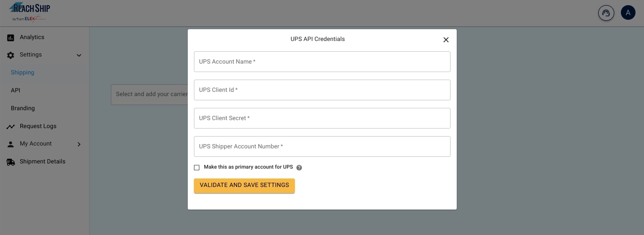The height and width of the screenshot is (235, 644).
Task: Focus the UPS Client Id field
Action: coord(322,90)
